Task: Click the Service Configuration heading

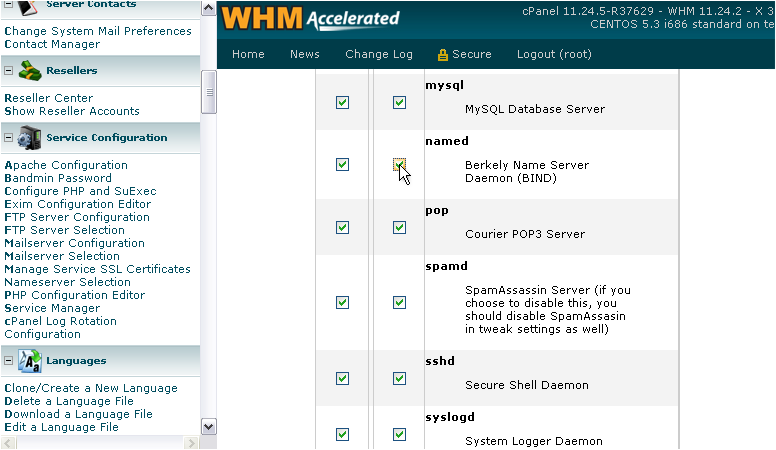Action: pos(107,138)
